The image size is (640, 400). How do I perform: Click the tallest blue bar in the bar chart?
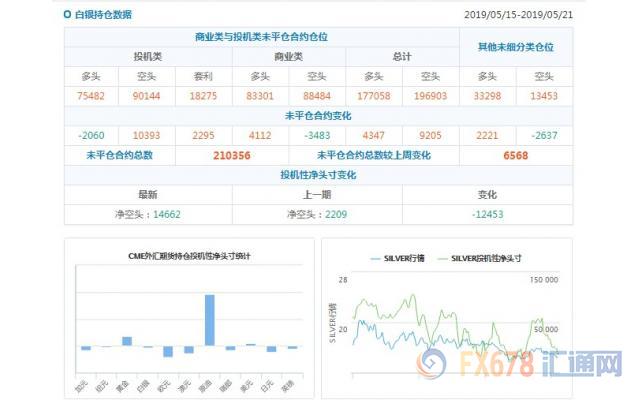tap(209, 320)
